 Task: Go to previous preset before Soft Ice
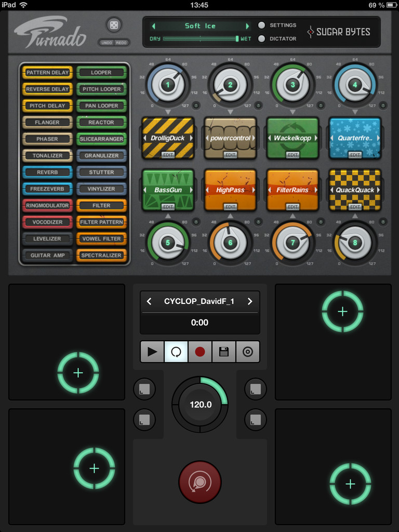(x=153, y=26)
